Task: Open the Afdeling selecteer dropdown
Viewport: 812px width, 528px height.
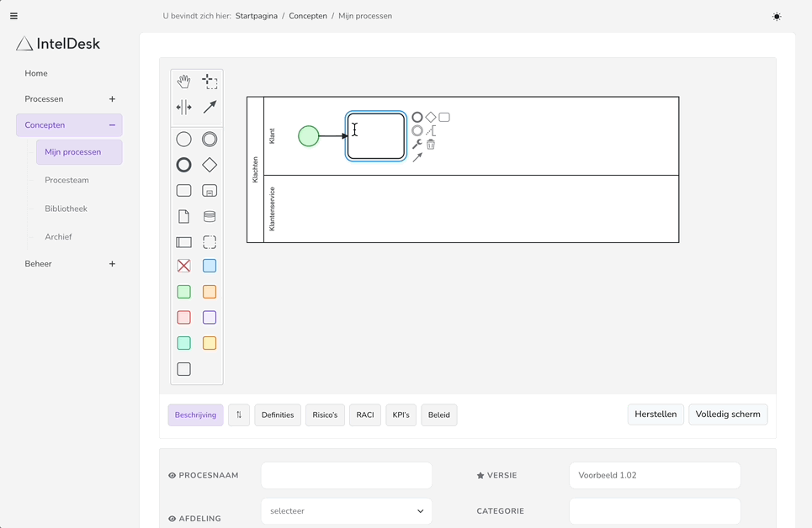Action: pyautogui.click(x=347, y=511)
